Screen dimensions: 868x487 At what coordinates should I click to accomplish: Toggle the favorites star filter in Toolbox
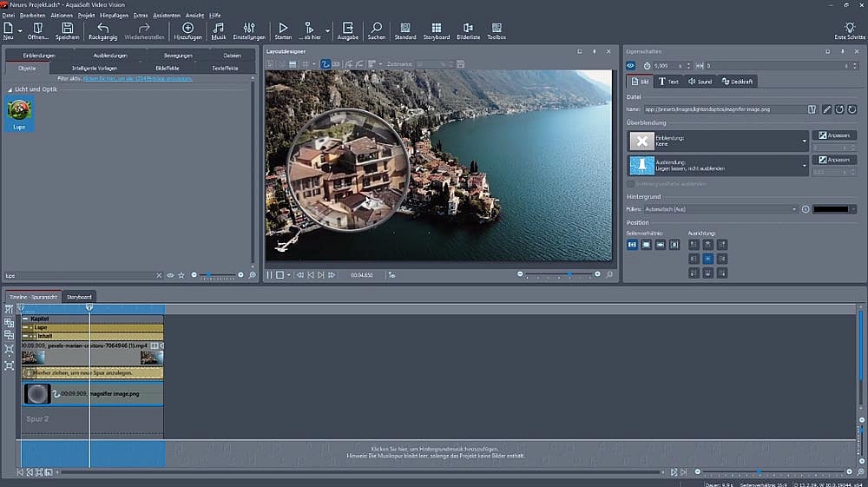[x=181, y=275]
